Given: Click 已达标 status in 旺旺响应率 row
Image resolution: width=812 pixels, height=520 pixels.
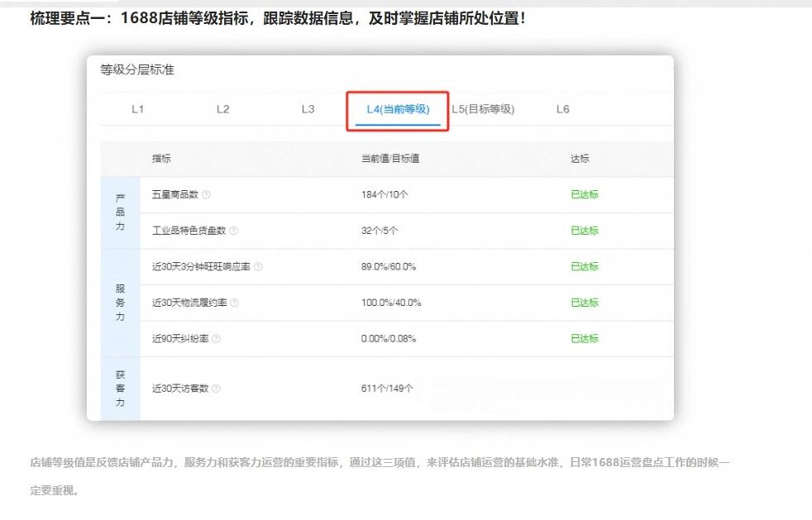Looking at the screenshot, I should point(584,267).
